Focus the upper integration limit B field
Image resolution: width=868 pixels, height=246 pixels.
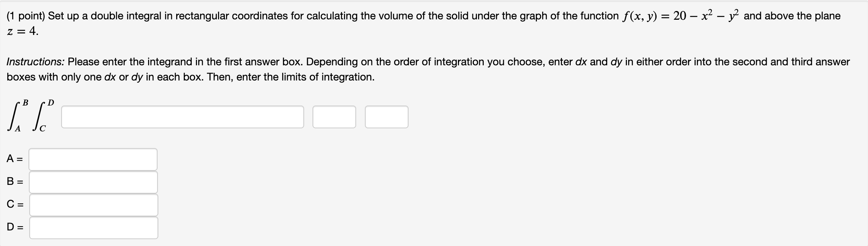click(x=93, y=183)
